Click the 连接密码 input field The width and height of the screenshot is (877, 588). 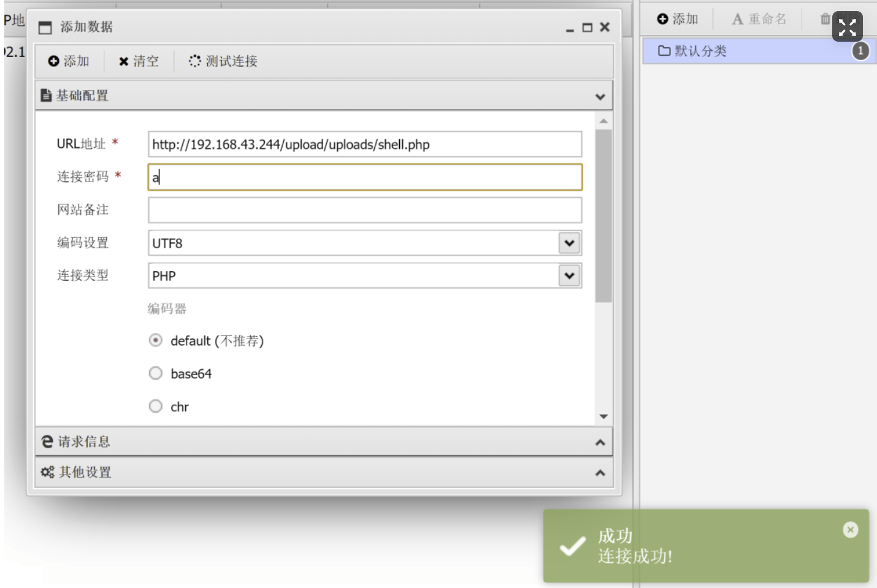coord(365,177)
